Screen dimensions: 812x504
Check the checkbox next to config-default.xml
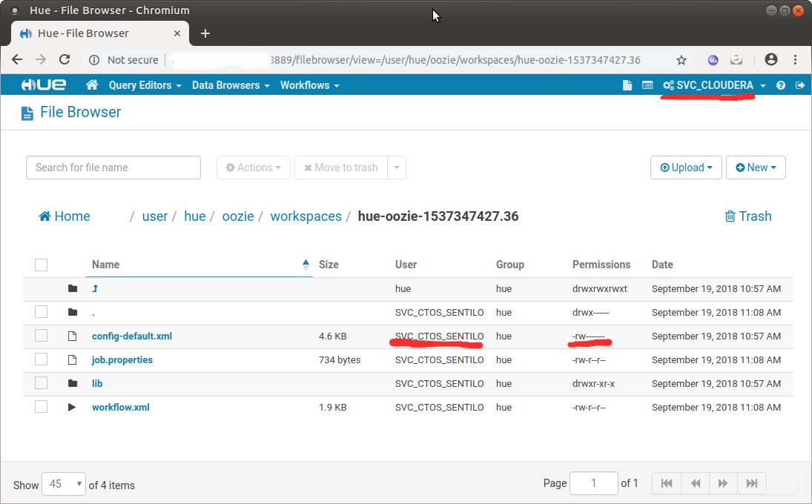(x=41, y=336)
